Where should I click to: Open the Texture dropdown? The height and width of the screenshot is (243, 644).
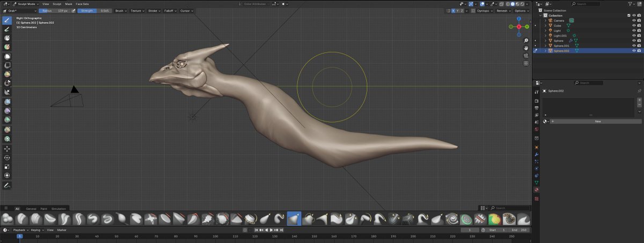[137, 11]
